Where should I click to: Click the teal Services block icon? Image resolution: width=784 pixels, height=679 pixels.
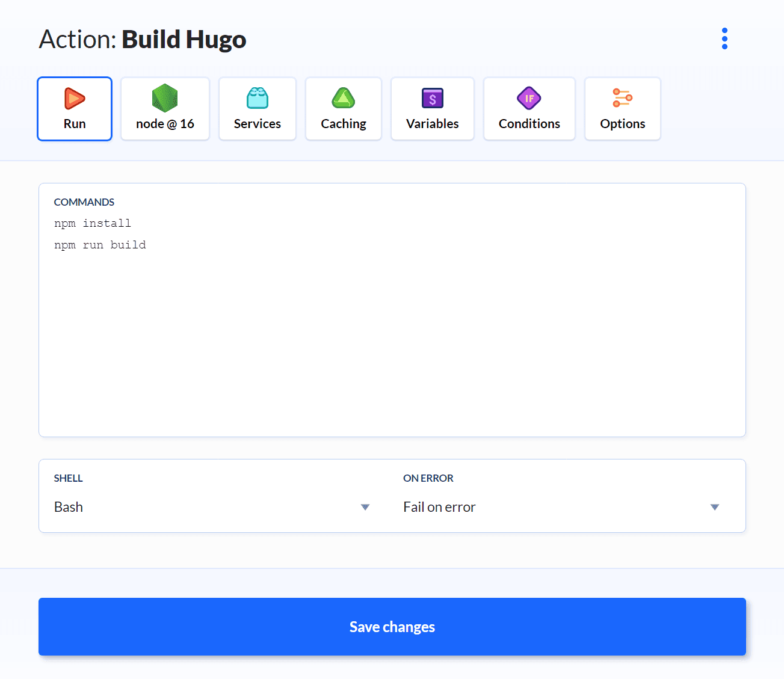coord(258,98)
